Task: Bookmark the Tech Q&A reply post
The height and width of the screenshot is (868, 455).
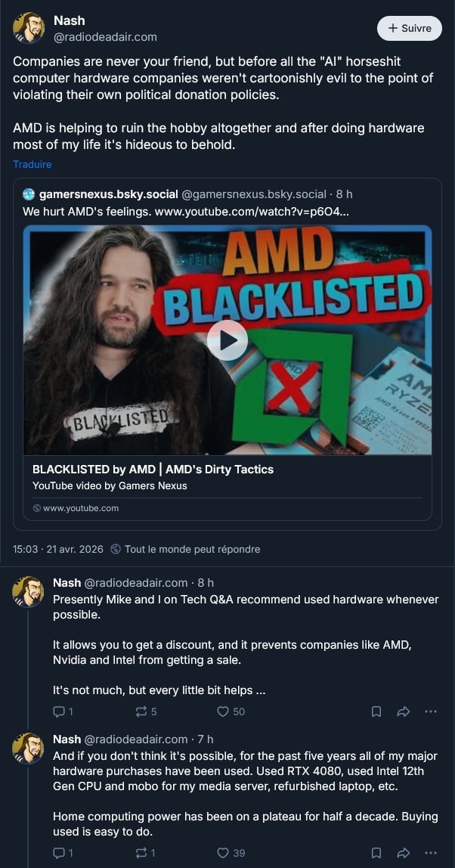Action: 376,712
